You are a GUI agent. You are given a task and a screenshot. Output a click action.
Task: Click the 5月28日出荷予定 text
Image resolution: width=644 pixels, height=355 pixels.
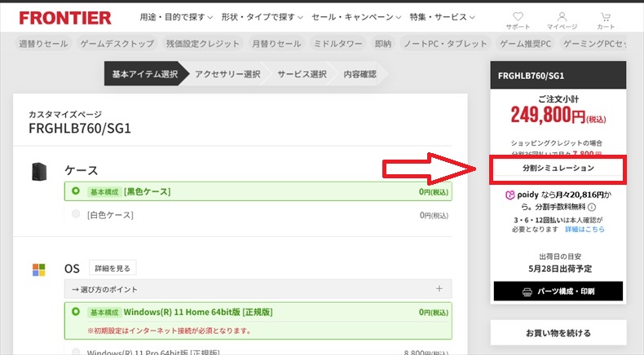pyautogui.click(x=560, y=269)
